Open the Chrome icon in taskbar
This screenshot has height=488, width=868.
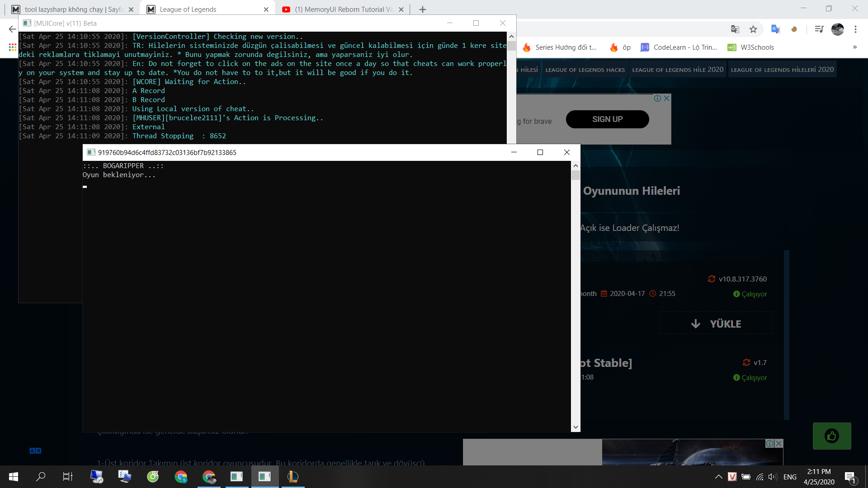[181, 477]
